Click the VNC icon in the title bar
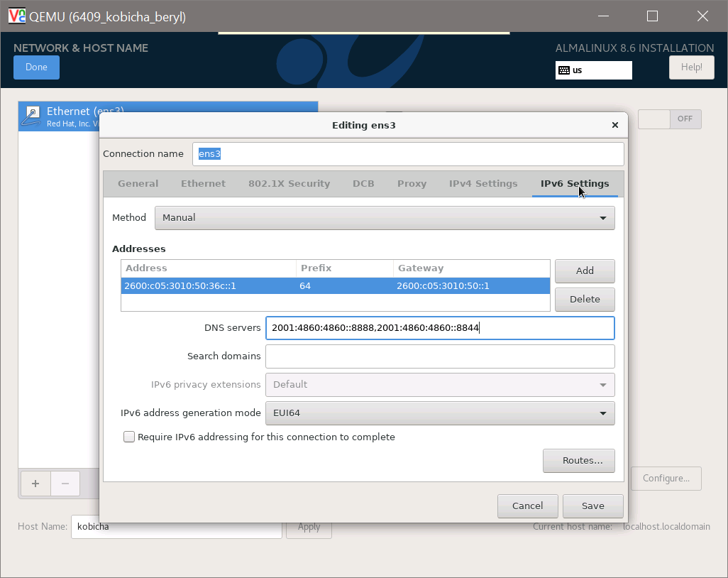The width and height of the screenshot is (728, 578). 17,16
